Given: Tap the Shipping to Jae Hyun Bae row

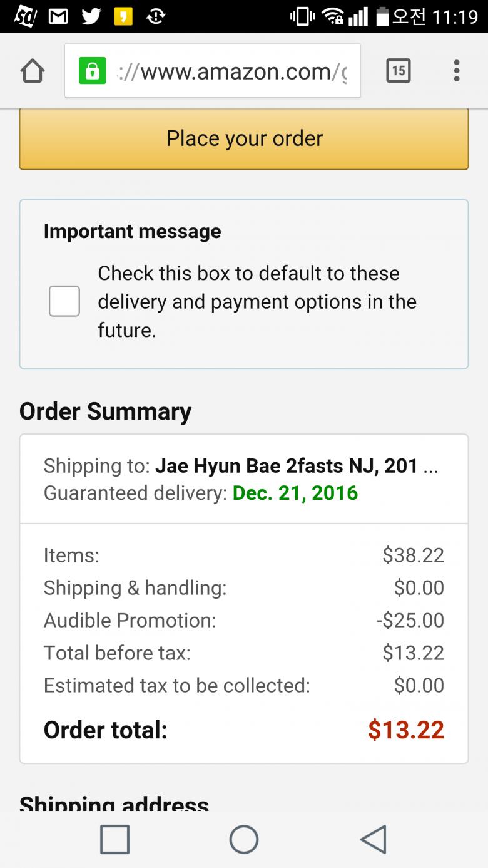Looking at the screenshot, I should 241,466.
